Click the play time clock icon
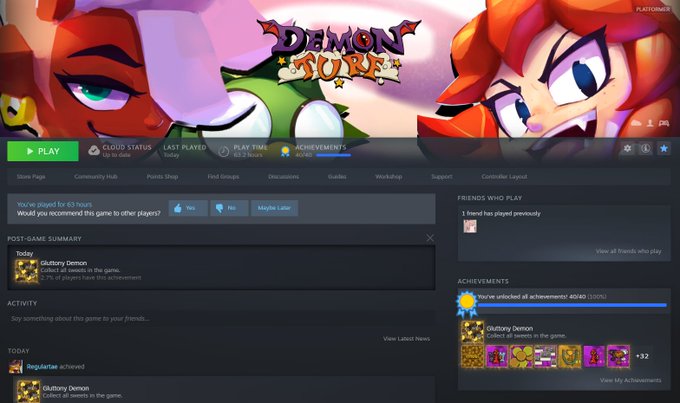The height and width of the screenshot is (403, 680). 223,151
